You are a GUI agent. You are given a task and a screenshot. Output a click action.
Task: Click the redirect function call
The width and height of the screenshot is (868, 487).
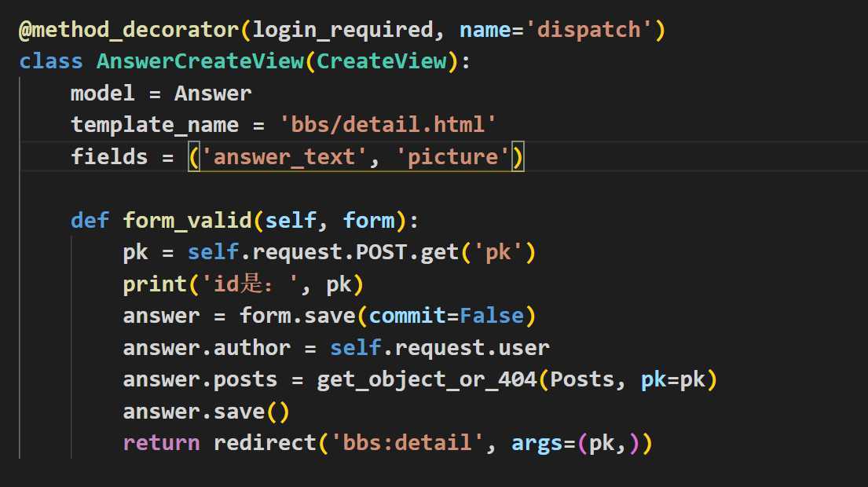click(265, 444)
